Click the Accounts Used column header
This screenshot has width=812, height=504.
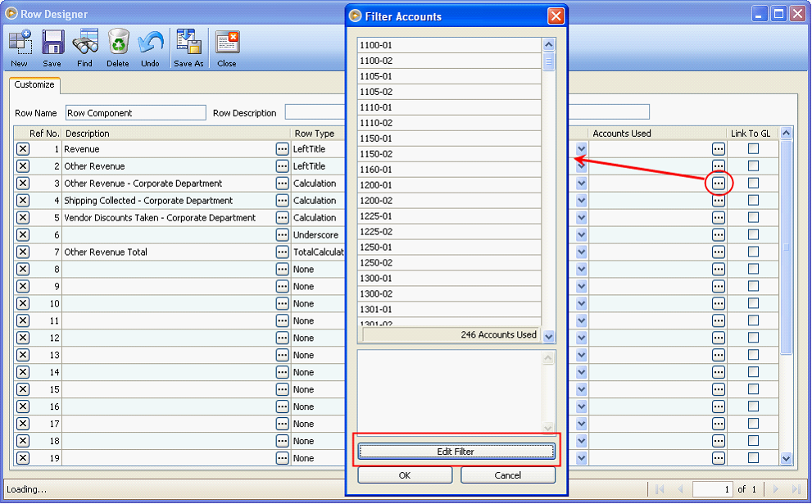658,134
